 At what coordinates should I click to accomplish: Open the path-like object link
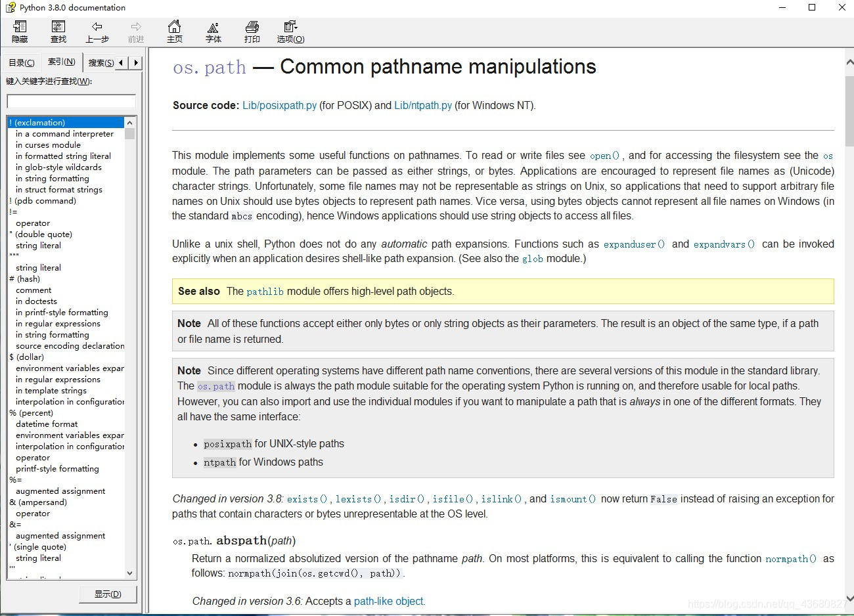coord(388,602)
